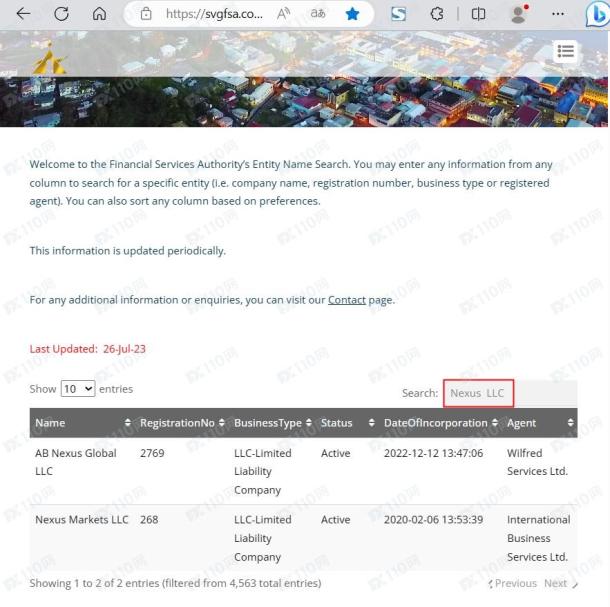
Task: Click the aerial town banner image
Action: [x=303, y=79]
